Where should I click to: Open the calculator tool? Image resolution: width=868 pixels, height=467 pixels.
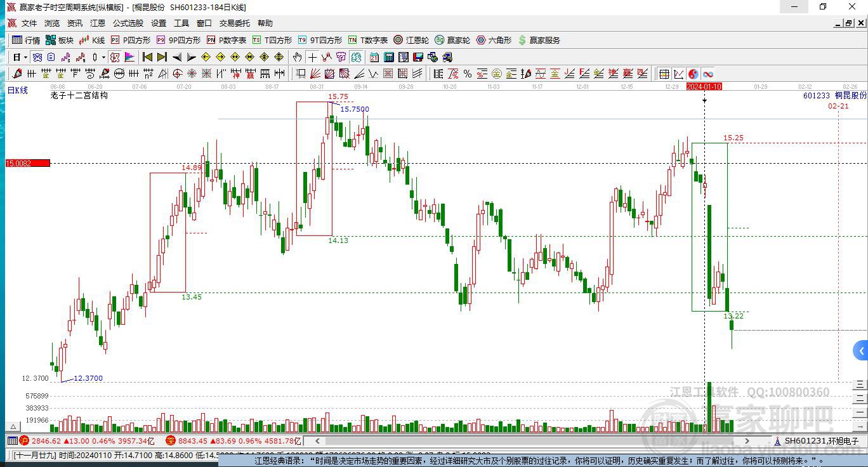pos(389,57)
